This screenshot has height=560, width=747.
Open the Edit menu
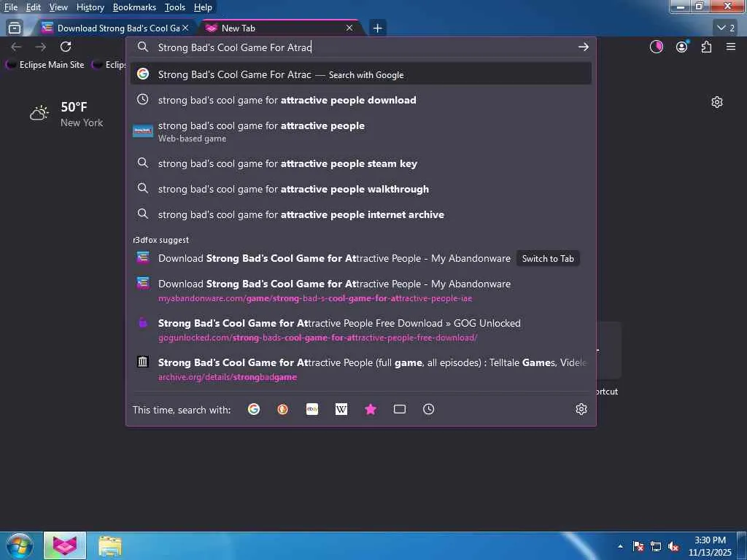point(33,7)
